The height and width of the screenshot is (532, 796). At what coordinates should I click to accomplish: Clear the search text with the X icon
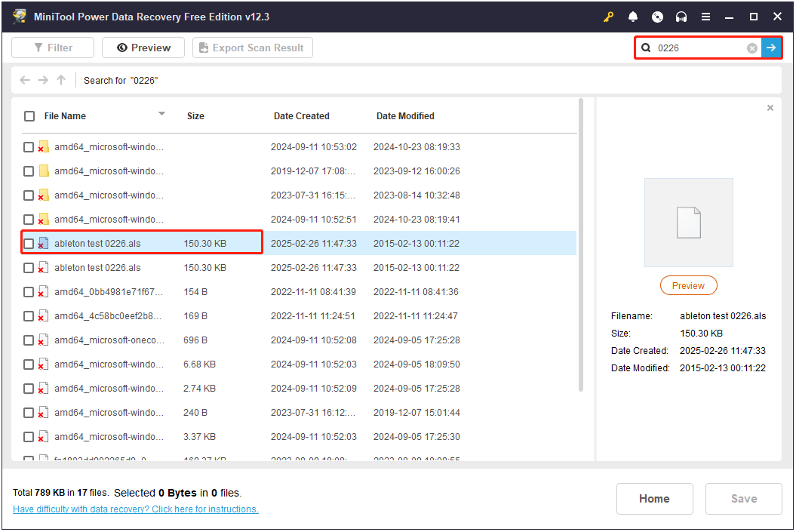(751, 48)
